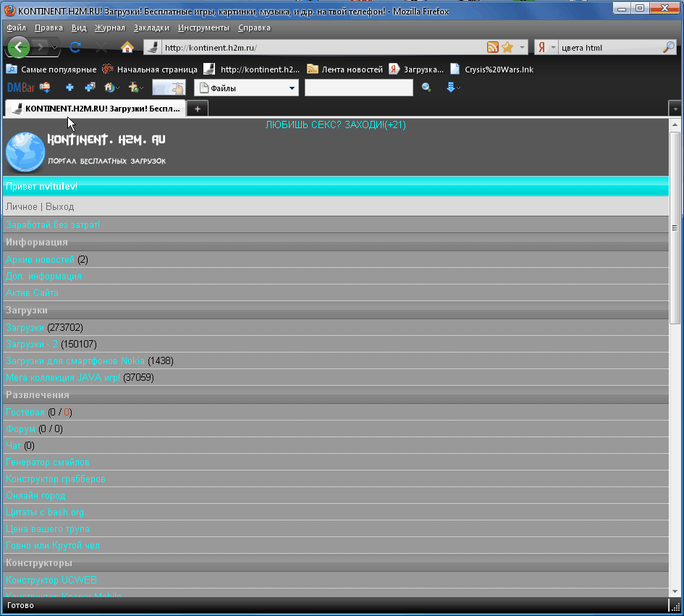Reload the page with the refresh icon

[x=75, y=47]
